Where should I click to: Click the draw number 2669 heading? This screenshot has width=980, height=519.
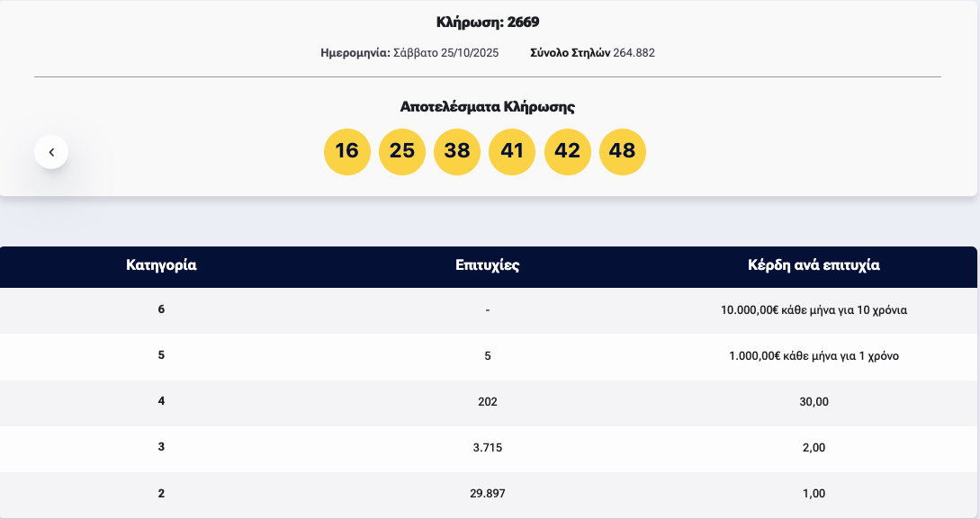coord(490,21)
